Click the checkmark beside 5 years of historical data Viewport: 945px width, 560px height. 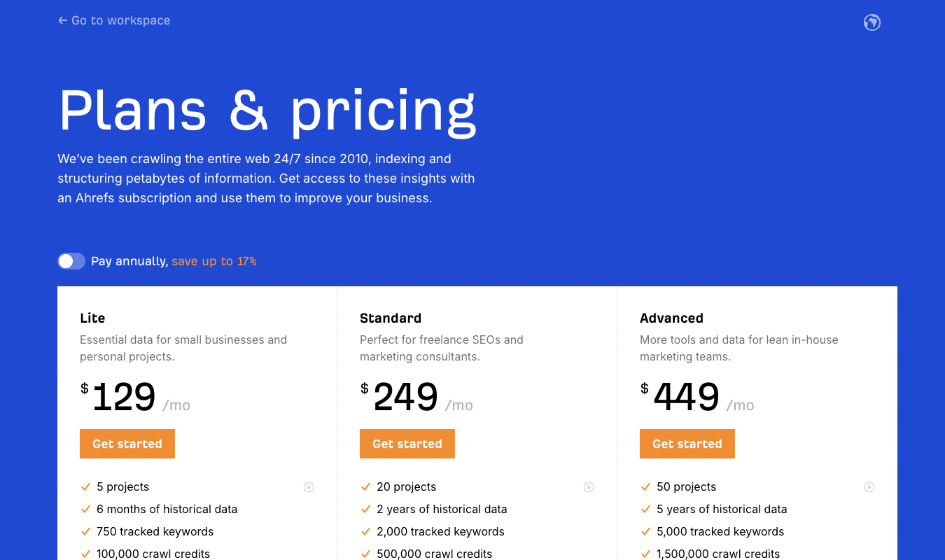[645, 508]
